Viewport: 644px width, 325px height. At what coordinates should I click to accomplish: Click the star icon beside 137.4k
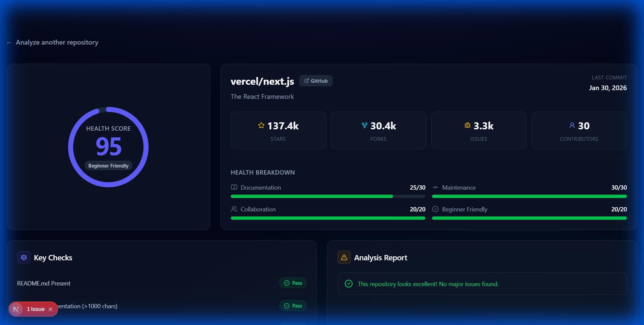(261, 125)
